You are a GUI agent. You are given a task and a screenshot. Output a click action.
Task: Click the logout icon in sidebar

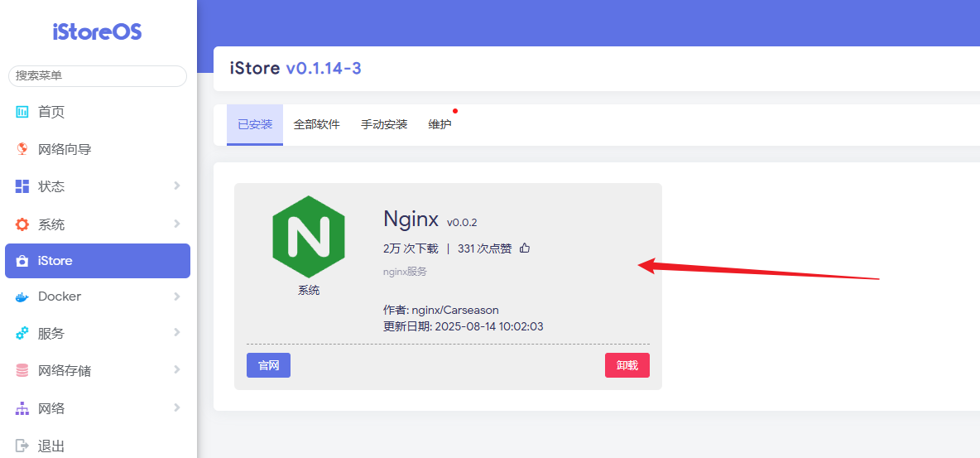(22, 446)
